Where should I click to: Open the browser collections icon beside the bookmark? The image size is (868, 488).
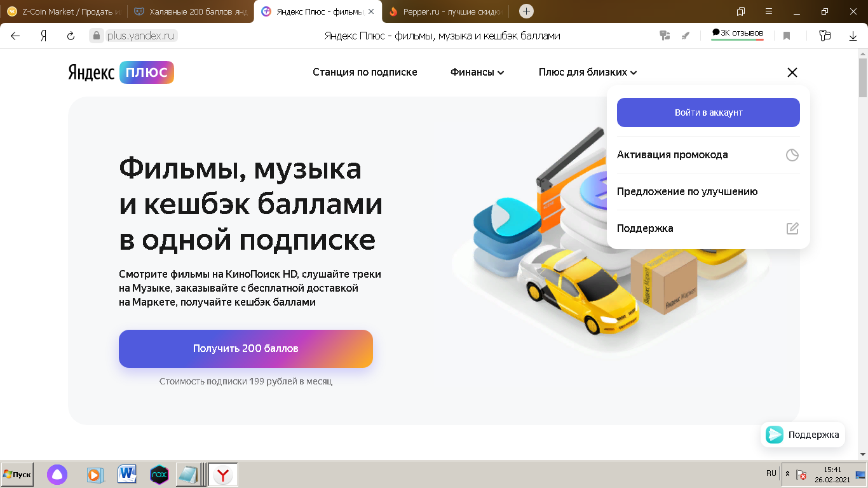(x=825, y=36)
